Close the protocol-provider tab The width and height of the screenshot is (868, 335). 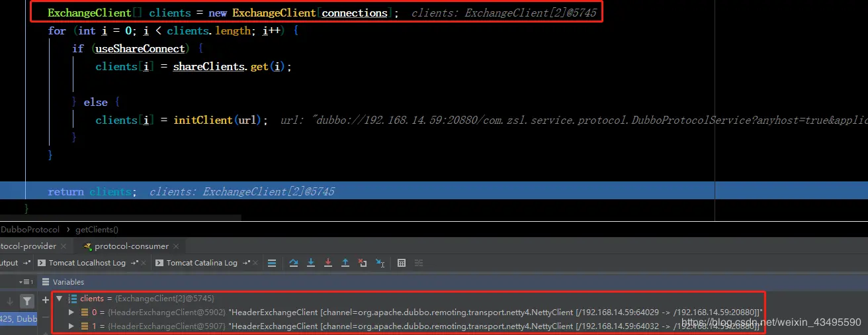tap(64, 246)
